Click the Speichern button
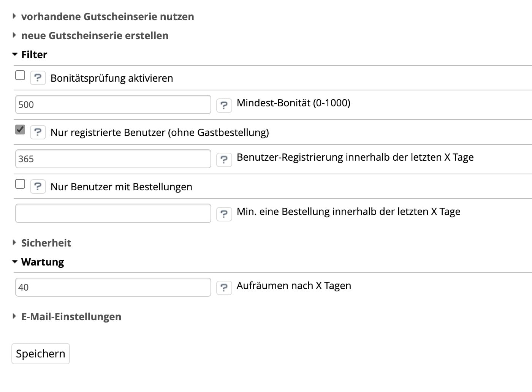Image resolution: width=532 pixels, height=392 pixels. coord(41,354)
